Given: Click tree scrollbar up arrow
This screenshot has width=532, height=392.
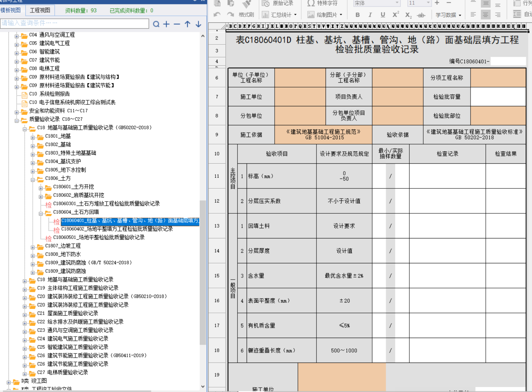Looking at the screenshot, I should click(203, 35).
